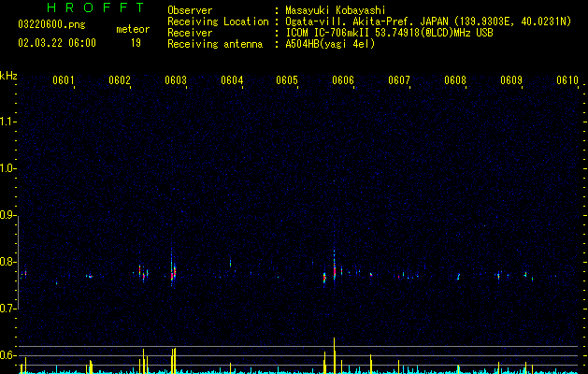Click the 0.8 frequency axis label
The image size is (588, 374).
7,262
